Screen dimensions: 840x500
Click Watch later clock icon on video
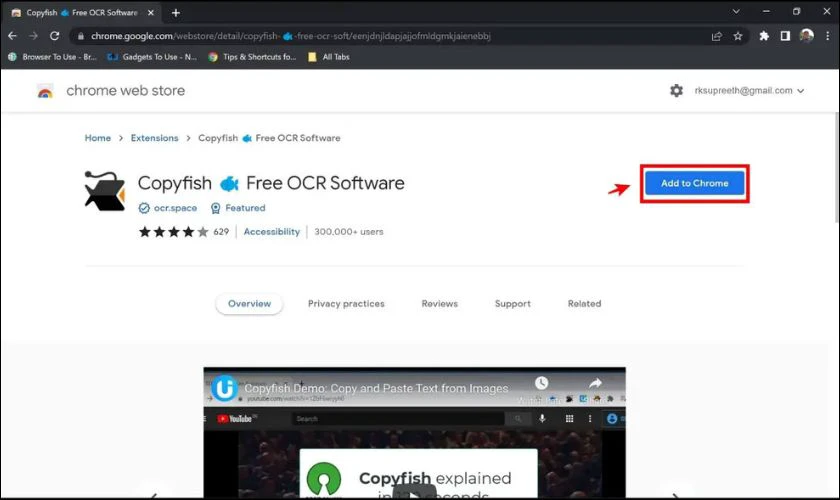click(x=541, y=383)
